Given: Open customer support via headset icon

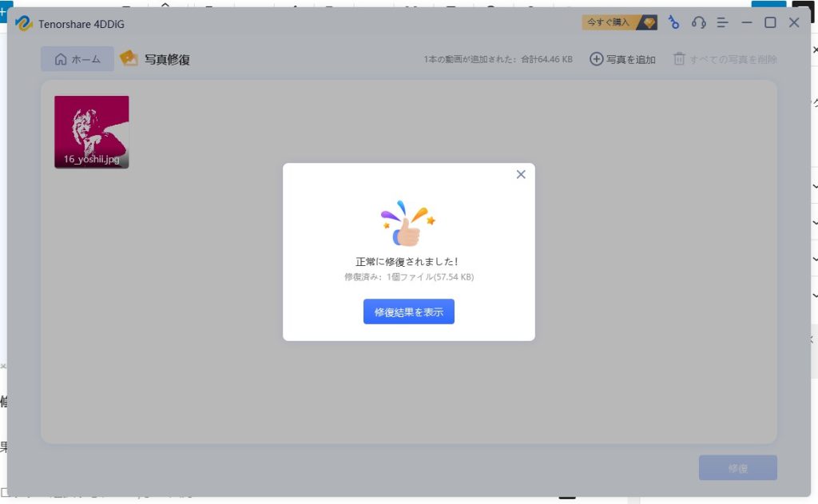Looking at the screenshot, I should tap(698, 23).
